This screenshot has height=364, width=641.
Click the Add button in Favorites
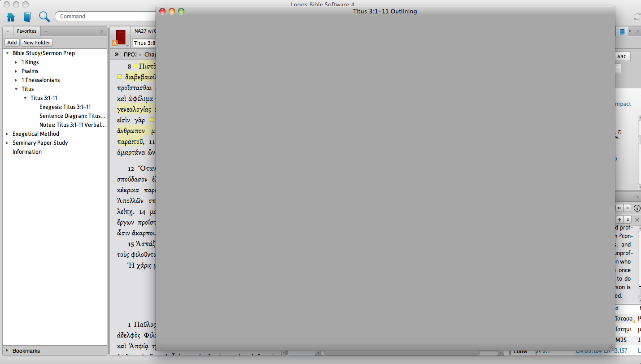pos(12,43)
